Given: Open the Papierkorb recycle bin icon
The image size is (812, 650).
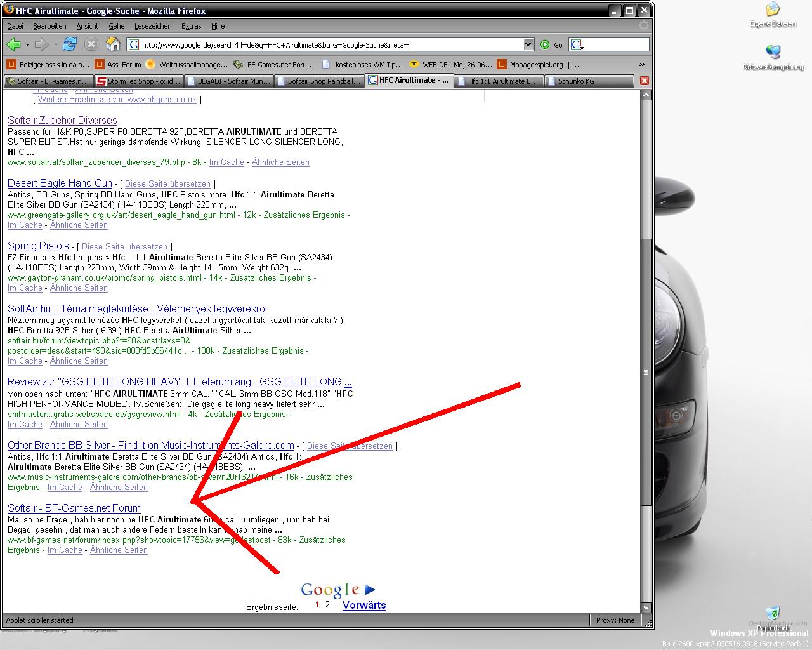Looking at the screenshot, I should pyautogui.click(x=772, y=618).
